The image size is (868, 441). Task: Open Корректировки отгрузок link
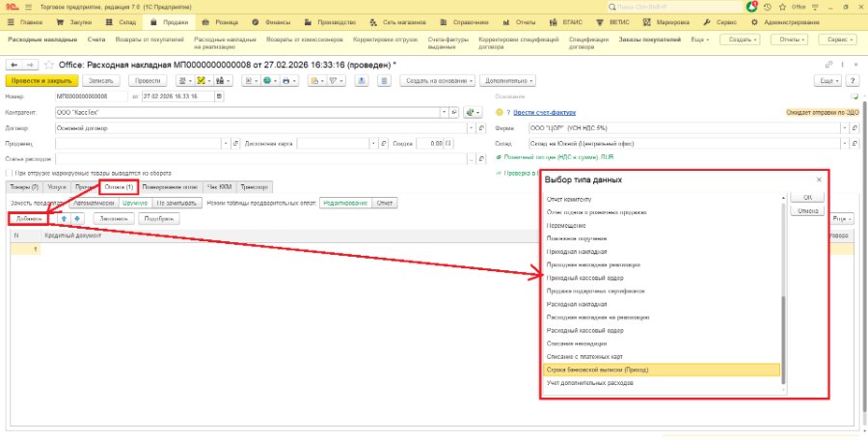pos(386,40)
